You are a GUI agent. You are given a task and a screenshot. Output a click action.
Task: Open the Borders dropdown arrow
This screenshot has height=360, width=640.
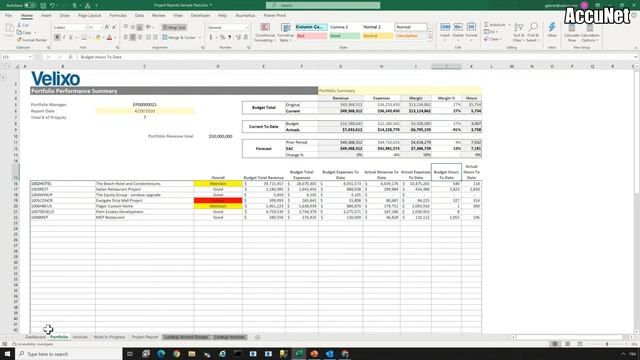[90, 38]
